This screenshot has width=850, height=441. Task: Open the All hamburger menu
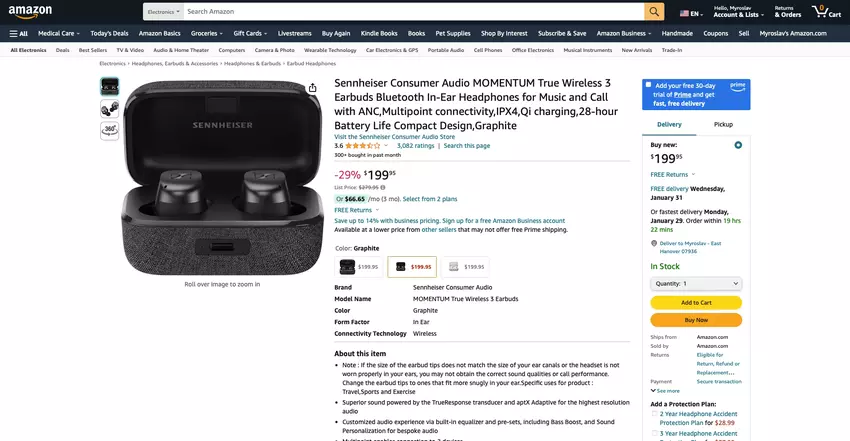(x=18, y=34)
